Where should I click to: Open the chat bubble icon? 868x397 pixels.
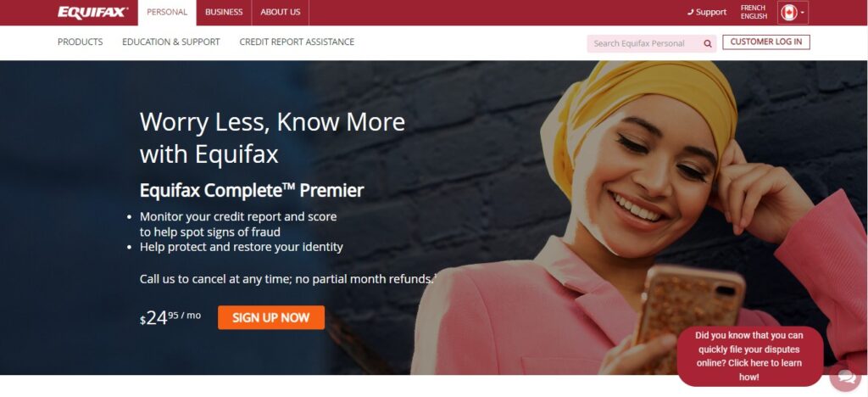coord(846,377)
